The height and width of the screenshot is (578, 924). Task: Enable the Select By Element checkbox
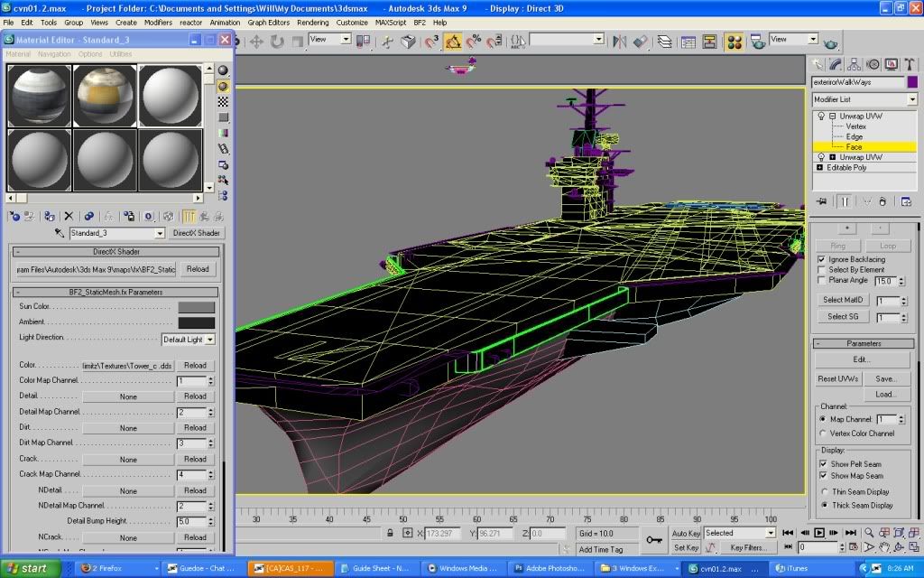click(x=821, y=270)
